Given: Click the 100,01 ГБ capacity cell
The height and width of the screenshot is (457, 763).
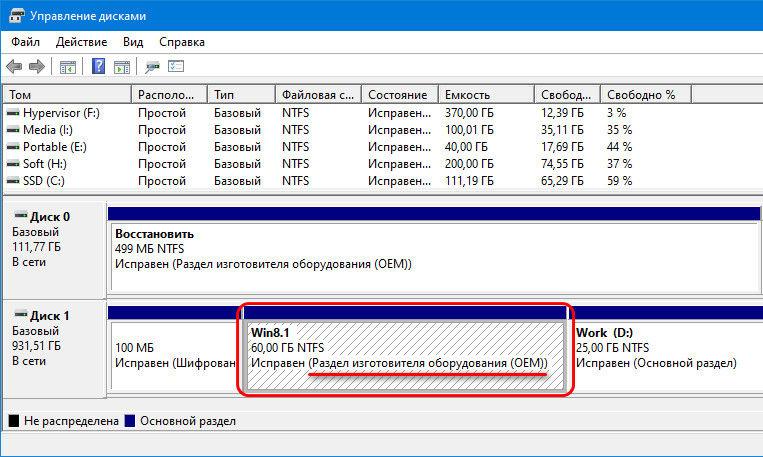Looking at the screenshot, I should tap(469, 130).
